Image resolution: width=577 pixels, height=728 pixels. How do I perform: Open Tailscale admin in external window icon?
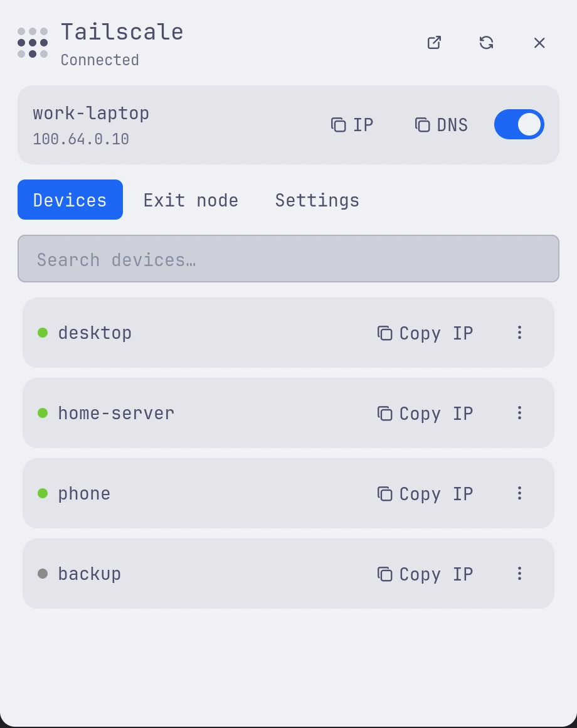(x=434, y=43)
